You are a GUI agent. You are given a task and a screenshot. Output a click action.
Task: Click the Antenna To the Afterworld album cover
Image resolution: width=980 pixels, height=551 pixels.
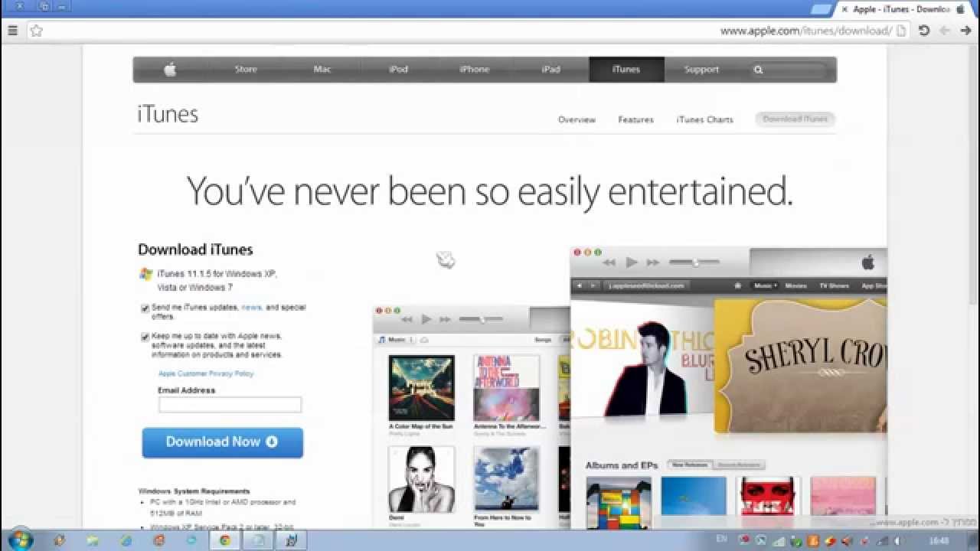point(506,387)
